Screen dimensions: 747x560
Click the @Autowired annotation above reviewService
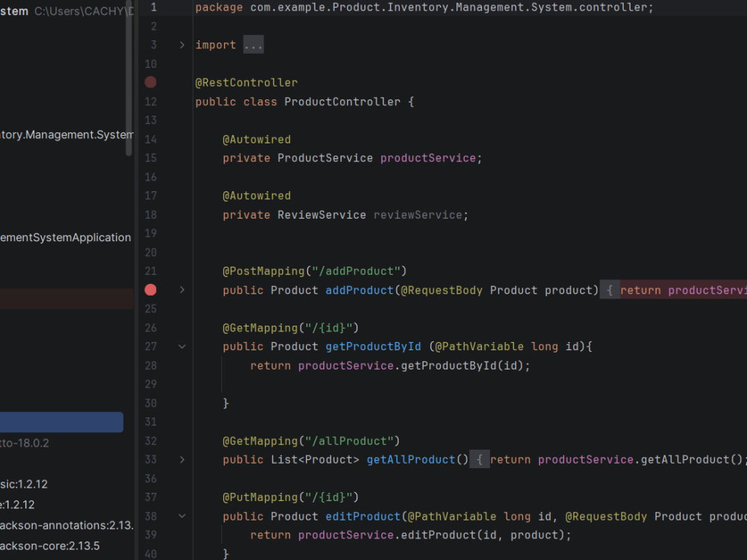pyautogui.click(x=256, y=196)
